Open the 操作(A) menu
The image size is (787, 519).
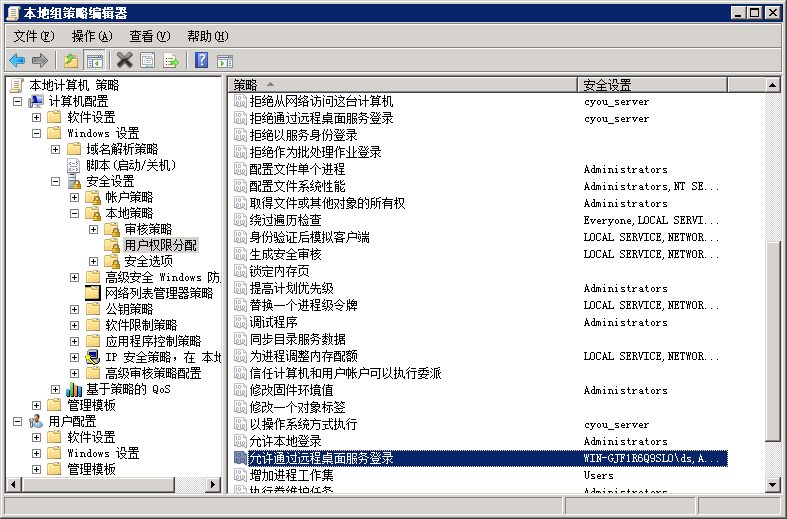(x=92, y=36)
